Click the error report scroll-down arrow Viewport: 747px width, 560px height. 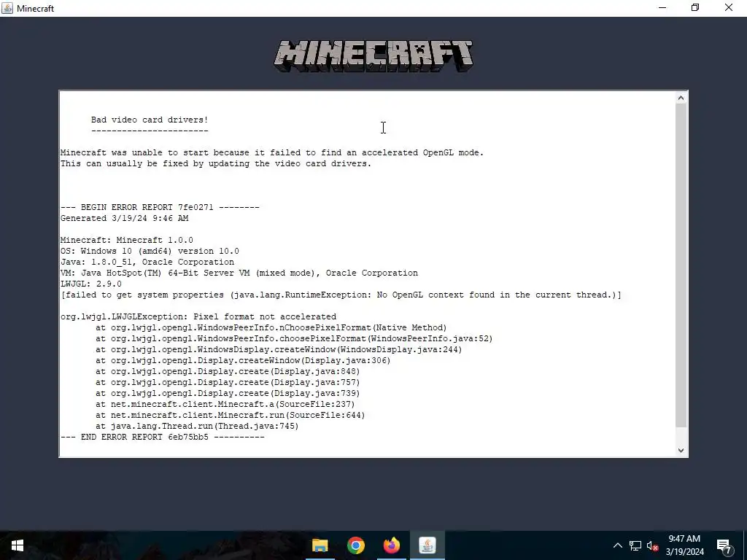[x=681, y=450]
